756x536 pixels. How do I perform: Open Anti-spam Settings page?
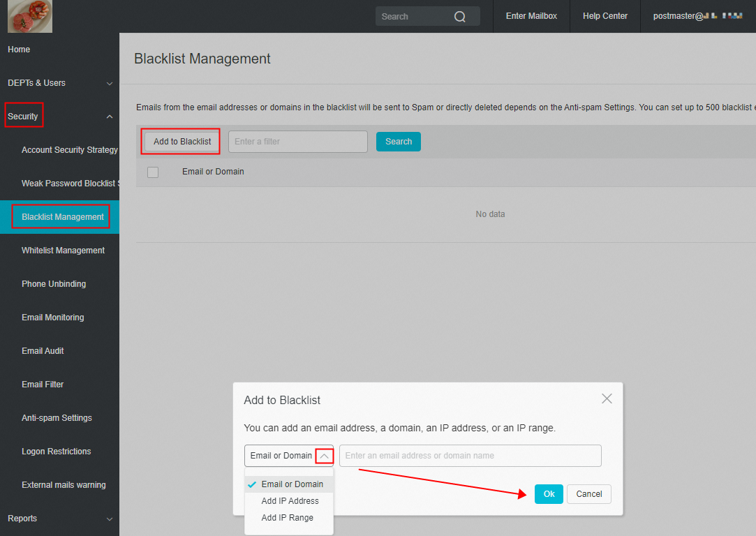pyautogui.click(x=57, y=418)
